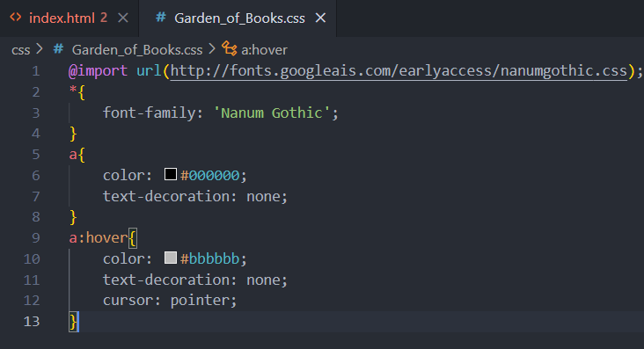Click the 'color' property on line 10
This screenshot has width=644, height=349.
click(123, 259)
